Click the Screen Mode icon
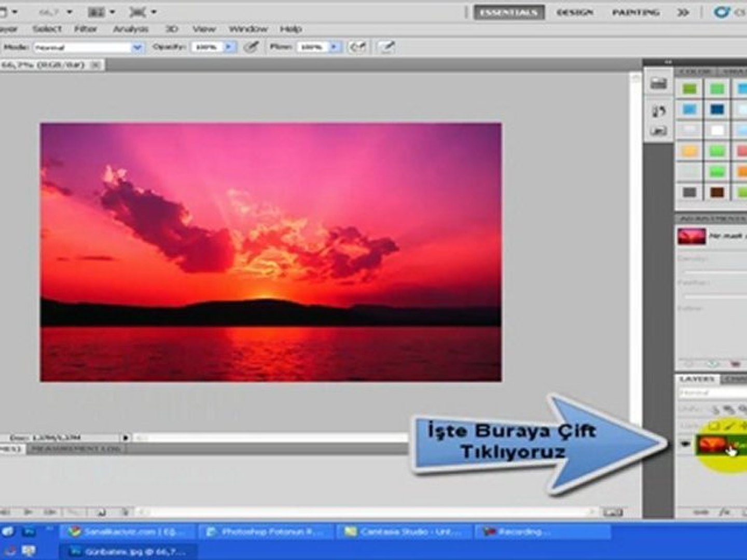Screen dimensions: 747x560 tap(137, 11)
